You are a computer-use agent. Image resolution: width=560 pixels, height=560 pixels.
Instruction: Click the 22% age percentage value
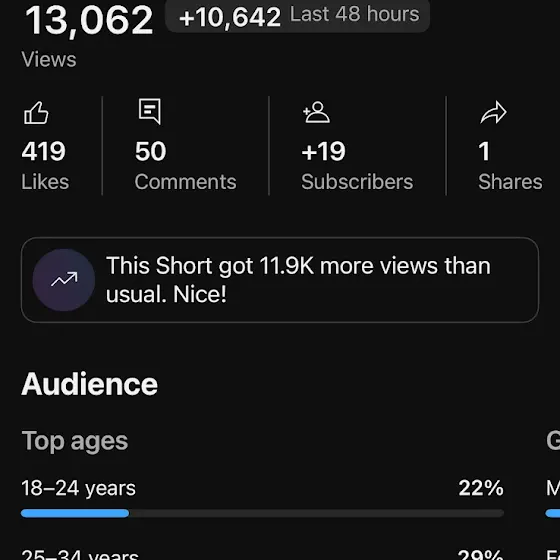481,488
